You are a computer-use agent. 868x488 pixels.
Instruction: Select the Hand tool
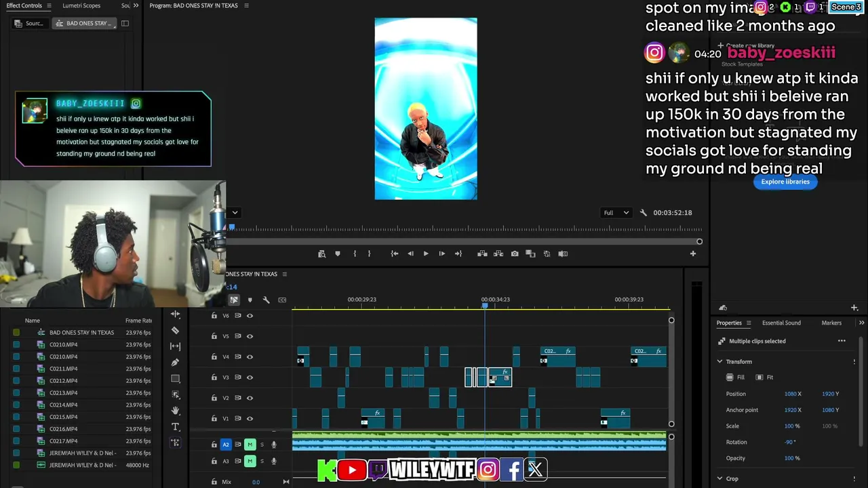(x=176, y=411)
